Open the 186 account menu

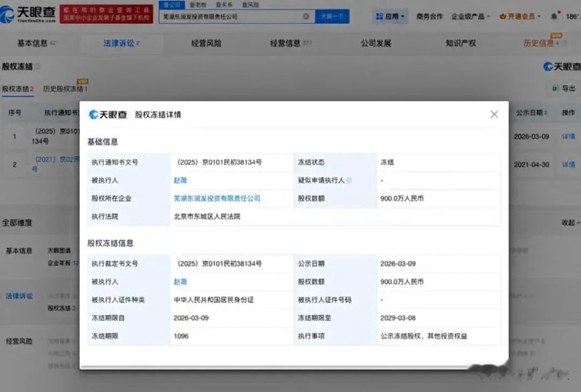pyautogui.click(x=573, y=16)
